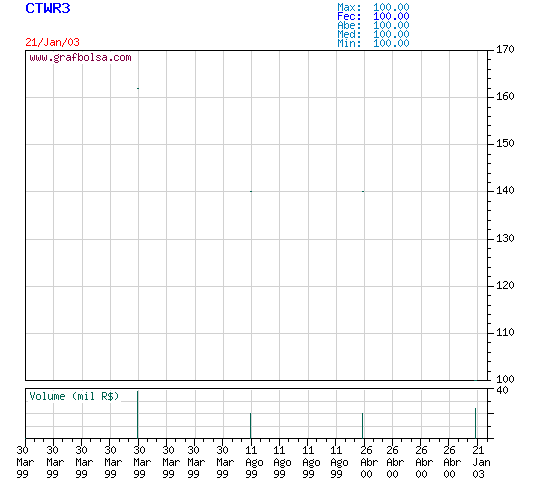Screen dimensions: 545x490
Task: Click the 21/Jan/03 date label
Action: point(52,42)
